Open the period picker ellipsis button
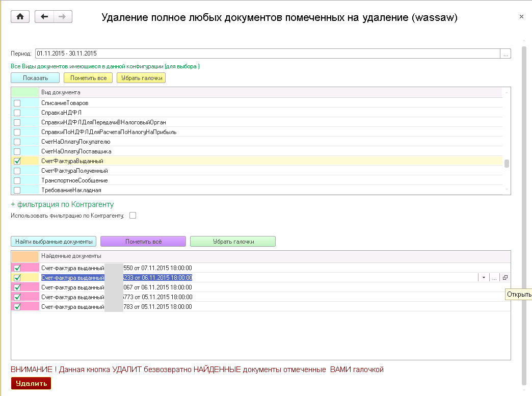Image resolution: width=532 pixels, height=396 pixels. click(x=506, y=54)
